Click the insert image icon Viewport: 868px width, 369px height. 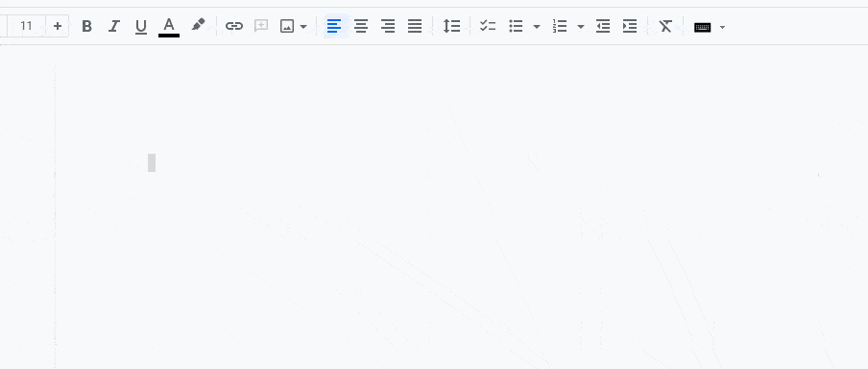point(287,26)
